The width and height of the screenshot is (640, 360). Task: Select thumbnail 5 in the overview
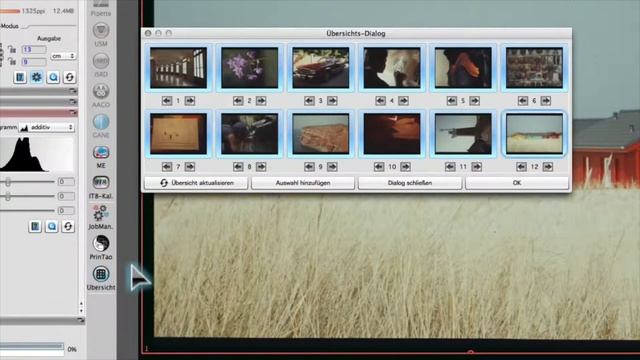click(463, 68)
